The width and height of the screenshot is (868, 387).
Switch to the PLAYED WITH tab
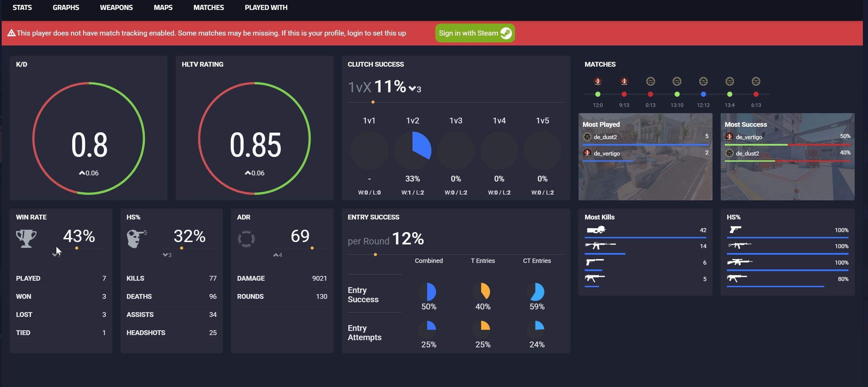point(266,8)
